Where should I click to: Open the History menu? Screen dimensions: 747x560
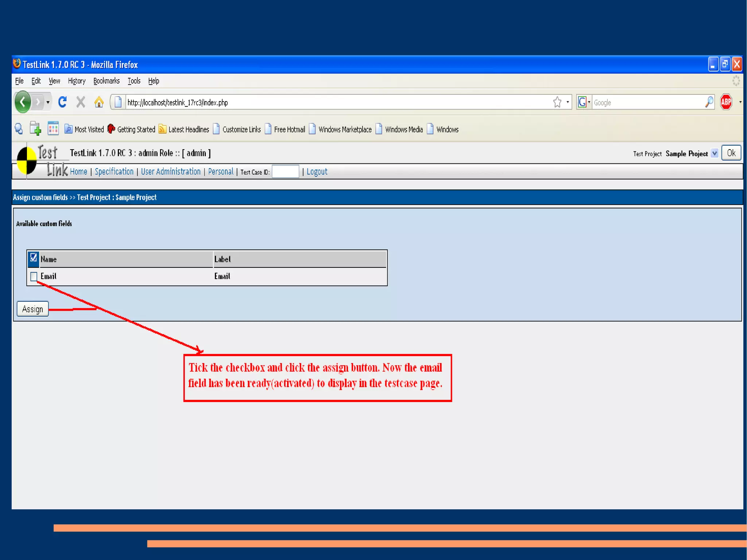(x=77, y=81)
